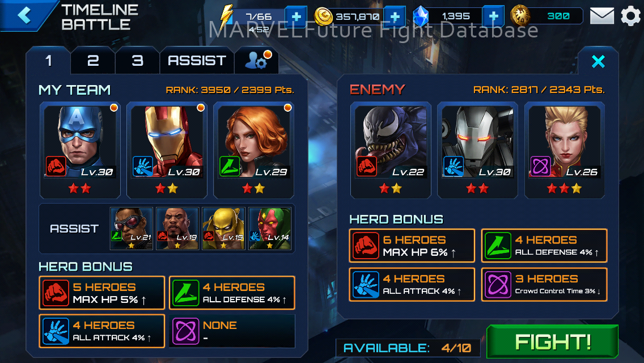Tap the enemy Venom card
644x363 pixels.
pos(391,150)
